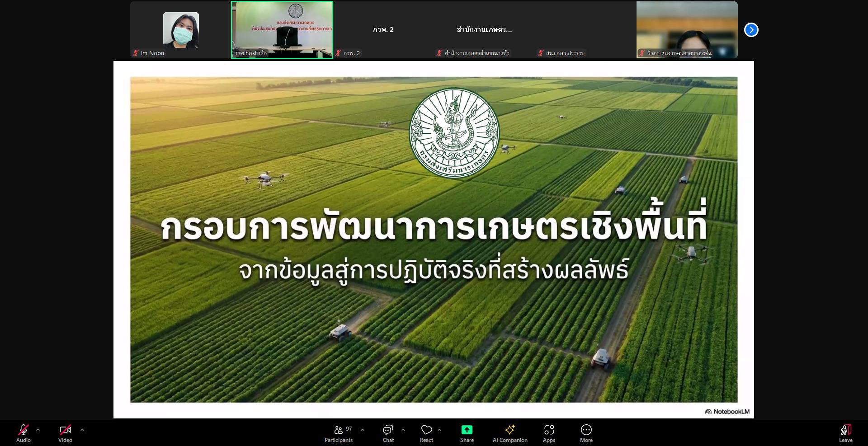Unmute the microphone with Audio button
The width and height of the screenshot is (868, 446).
pos(24,433)
